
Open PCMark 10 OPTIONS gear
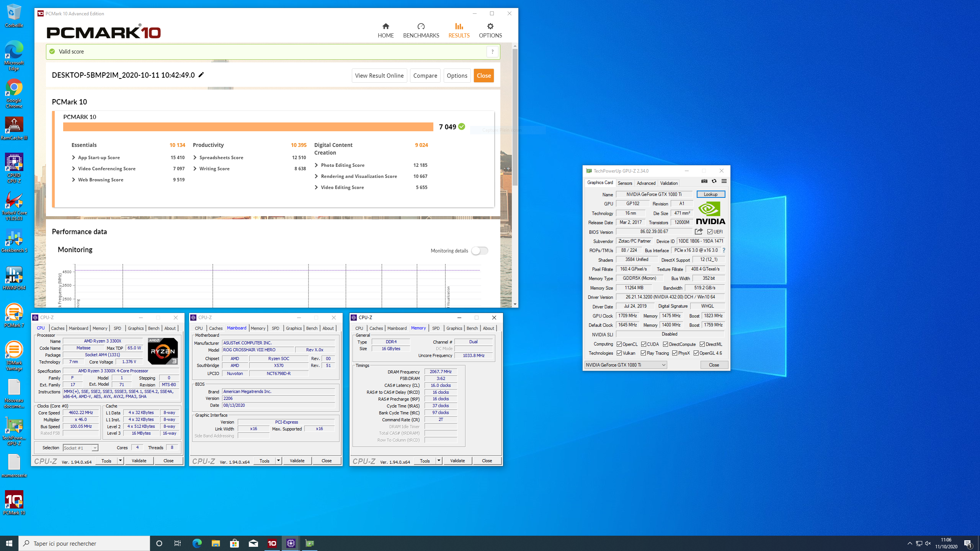pyautogui.click(x=490, y=31)
